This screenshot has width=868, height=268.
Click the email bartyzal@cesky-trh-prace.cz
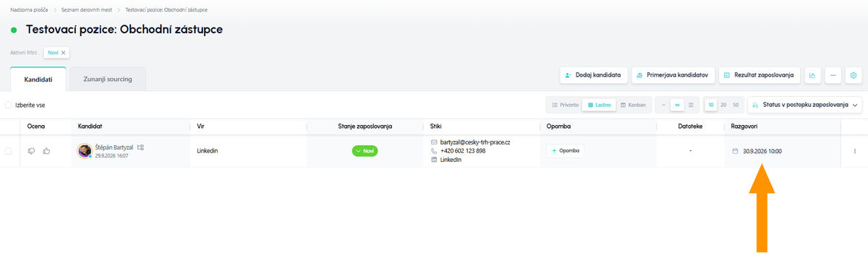point(475,142)
